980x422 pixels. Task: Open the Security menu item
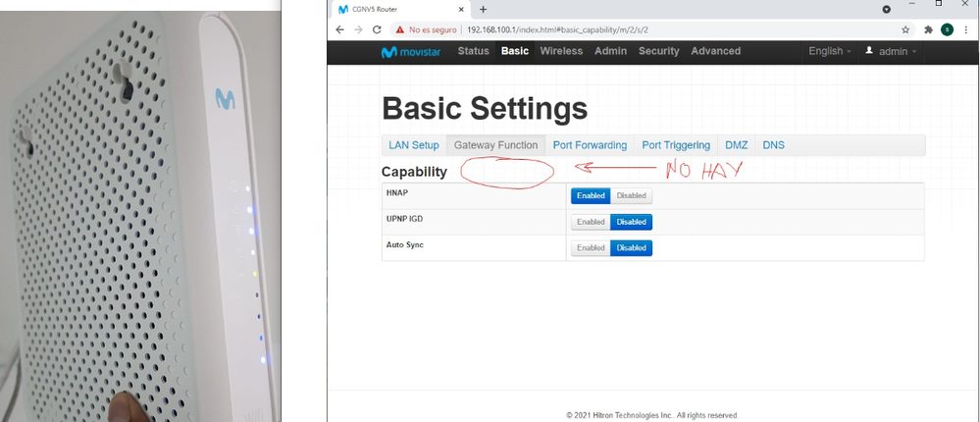(x=659, y=51)
